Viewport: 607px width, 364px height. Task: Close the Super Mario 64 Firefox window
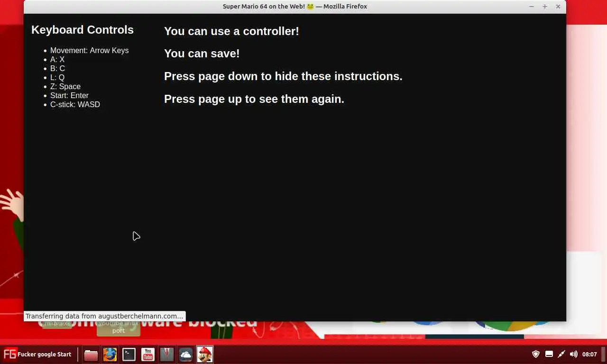558,7
